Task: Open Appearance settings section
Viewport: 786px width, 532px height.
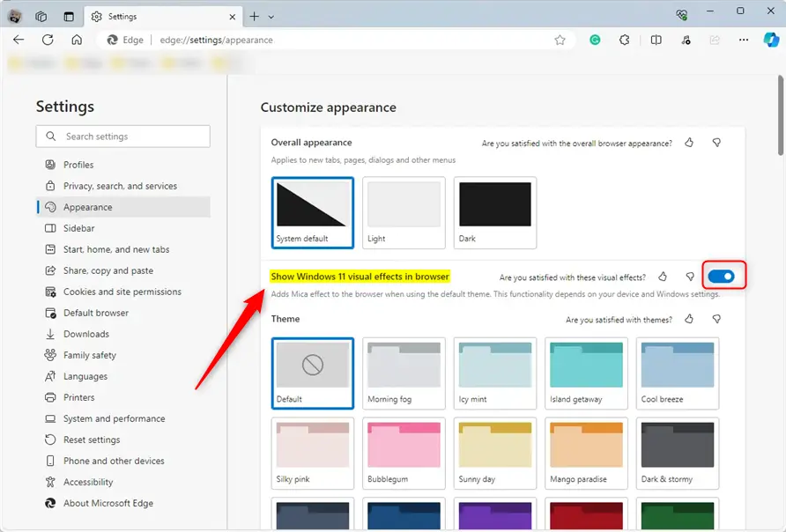Action: pyautogui.click(x=123, y=207)
